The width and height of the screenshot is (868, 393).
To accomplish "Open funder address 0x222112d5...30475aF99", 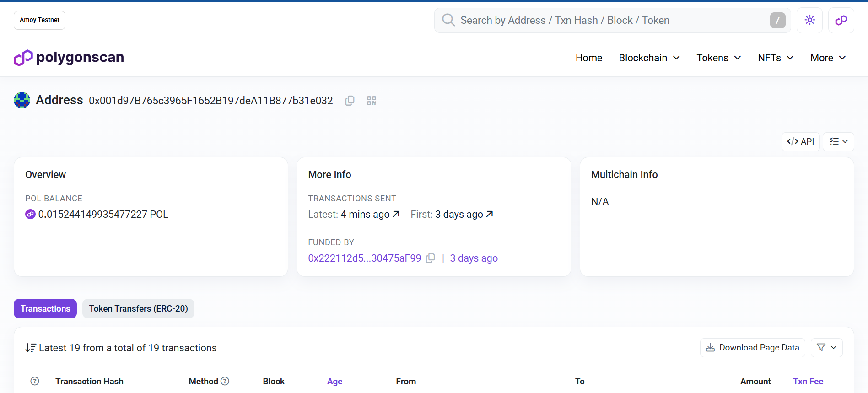I will click(x=365, y=258).
